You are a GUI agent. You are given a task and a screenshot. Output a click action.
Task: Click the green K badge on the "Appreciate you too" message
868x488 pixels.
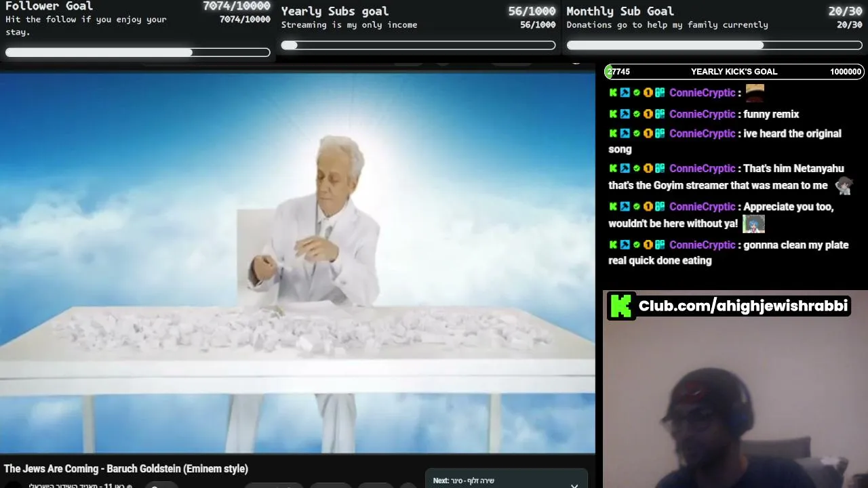coord(613,207)
